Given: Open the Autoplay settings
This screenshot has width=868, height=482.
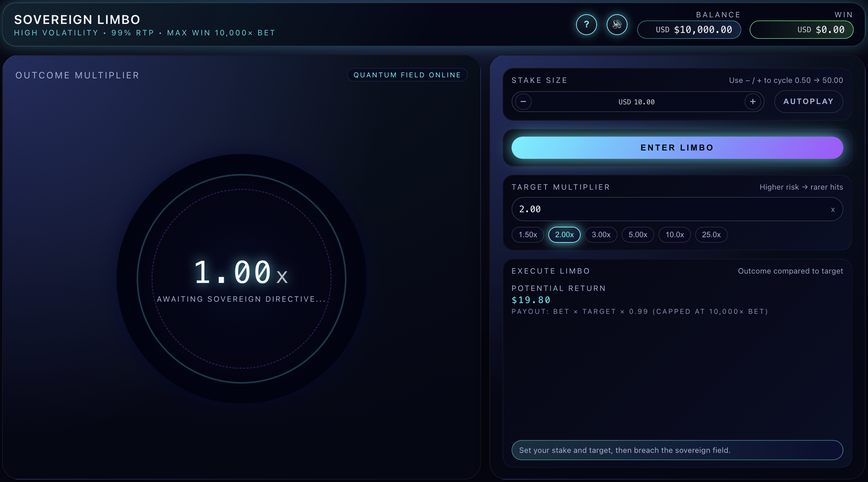Looking at the screenshot, I should pos(808,102).
